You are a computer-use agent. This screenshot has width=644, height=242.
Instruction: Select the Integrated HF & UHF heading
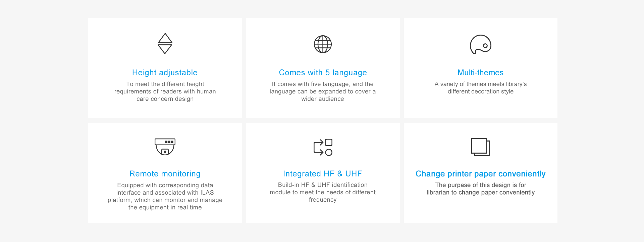(322, 174)
